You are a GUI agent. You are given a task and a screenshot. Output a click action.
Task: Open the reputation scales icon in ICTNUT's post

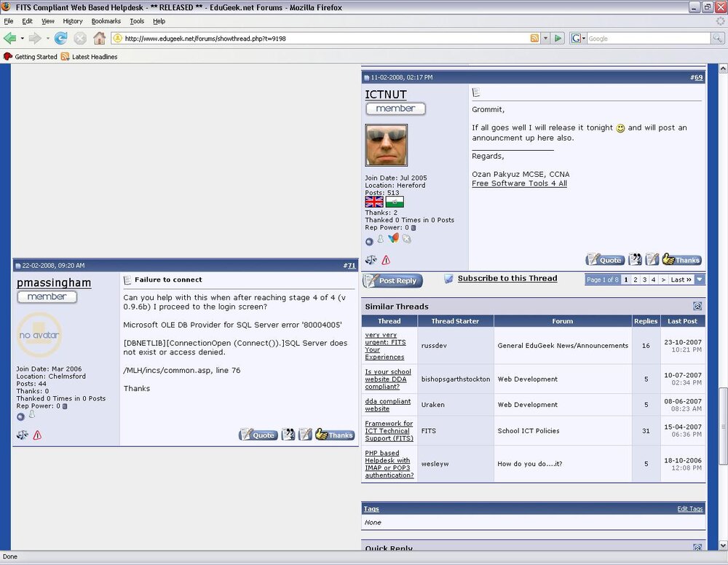371,260
